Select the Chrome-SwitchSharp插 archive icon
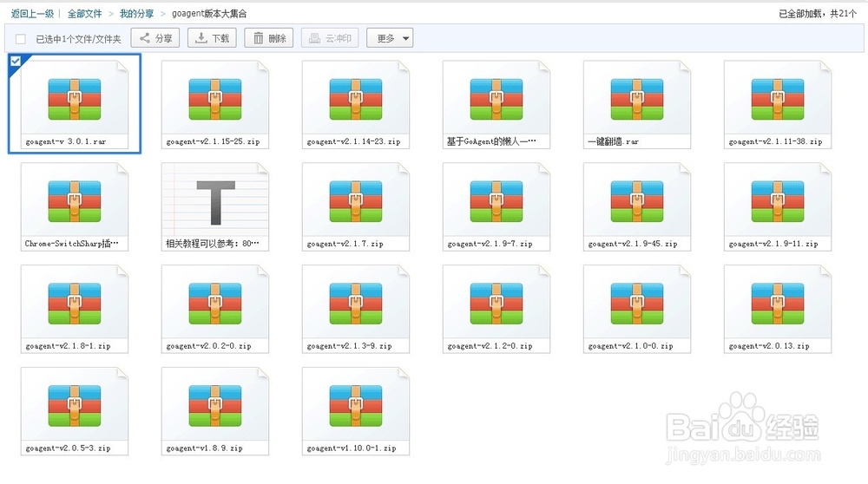 tap(74, 201)
